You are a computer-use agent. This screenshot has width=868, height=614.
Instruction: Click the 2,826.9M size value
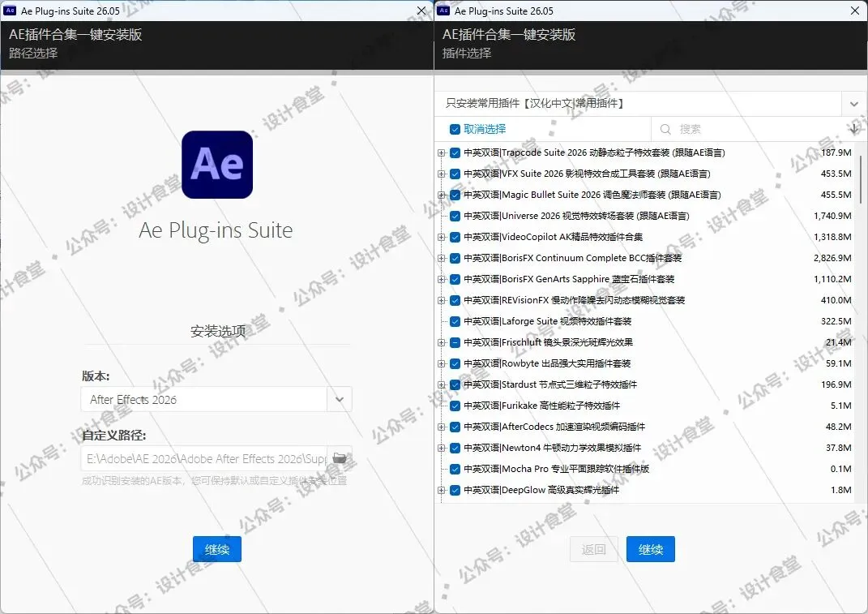coord(832,258)
